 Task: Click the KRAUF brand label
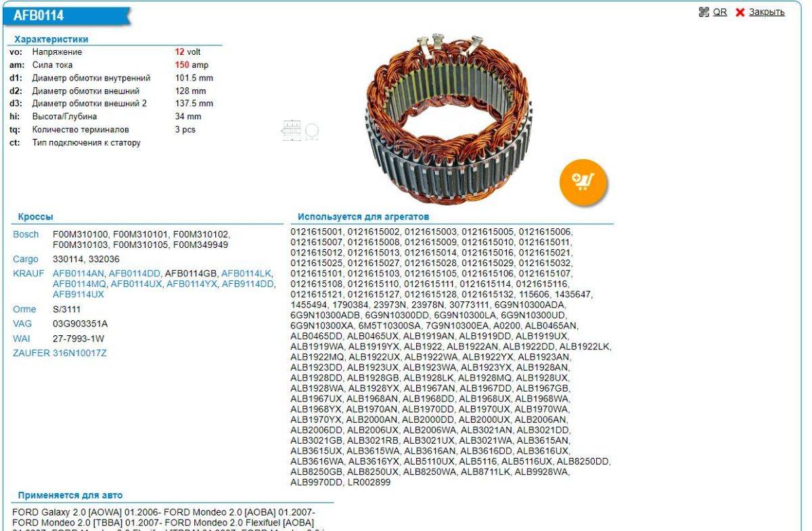28,273
